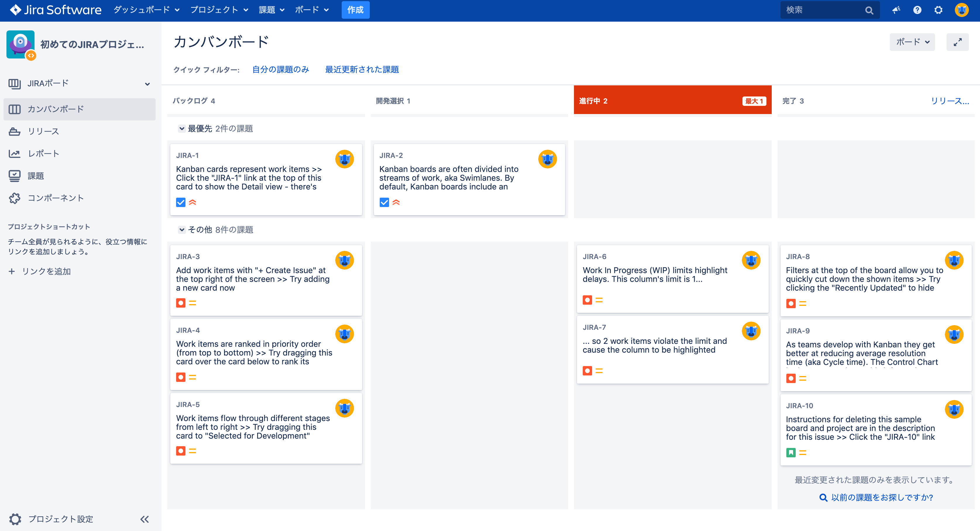This screenshot has height=531, width=980.
Task: Click the blue 作成 button
Action: [x=355, y=10]
